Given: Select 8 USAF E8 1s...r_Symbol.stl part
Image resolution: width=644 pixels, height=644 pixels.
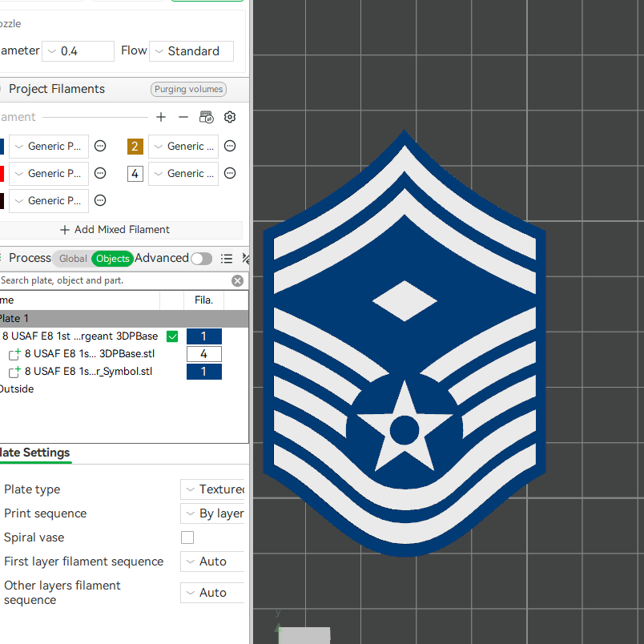Looking at the screenshot, I should pos(88,372).
